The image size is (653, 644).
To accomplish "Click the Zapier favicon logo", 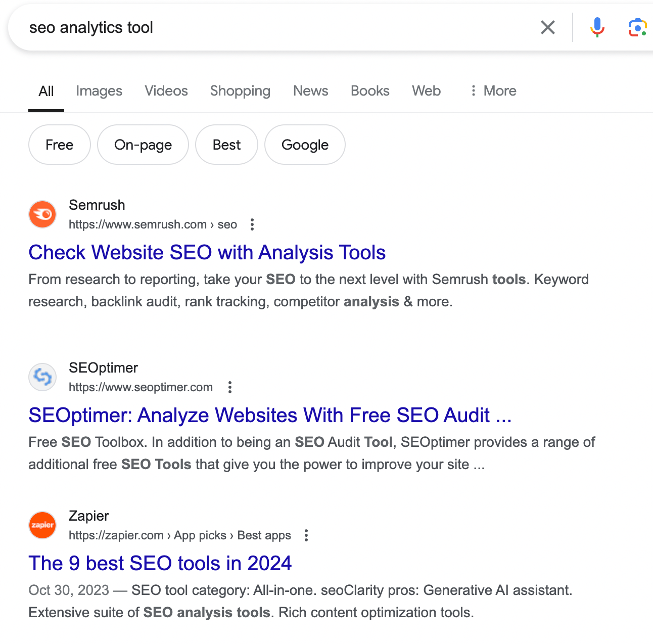I will (x=42, y=525).
